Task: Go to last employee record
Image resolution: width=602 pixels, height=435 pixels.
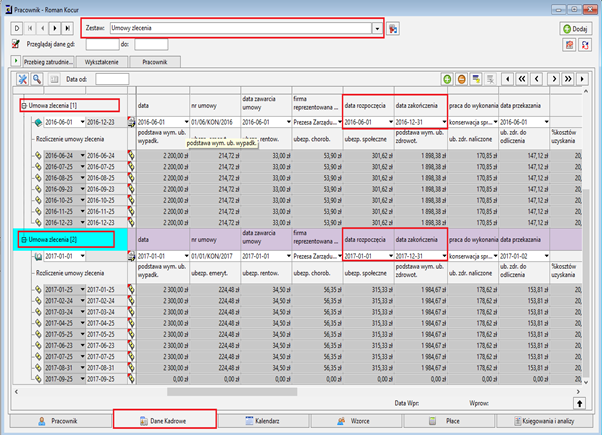Action: coord(67,28)
